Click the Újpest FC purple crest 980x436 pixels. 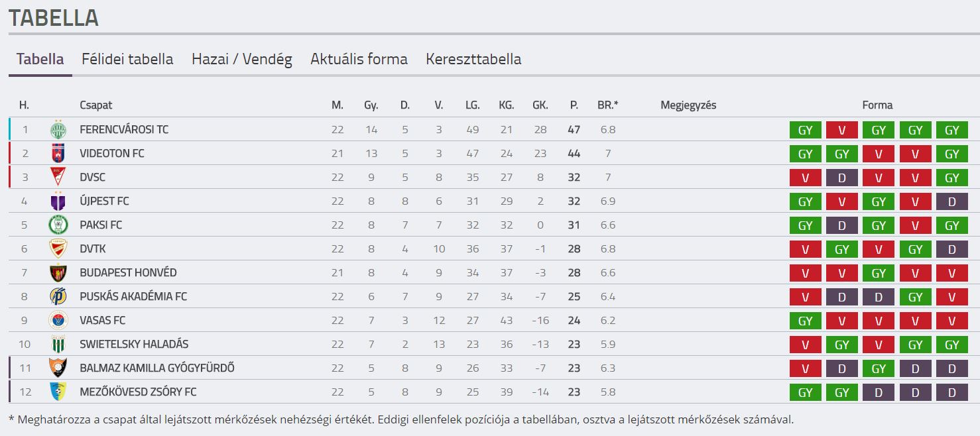click(x=58, y=201)
